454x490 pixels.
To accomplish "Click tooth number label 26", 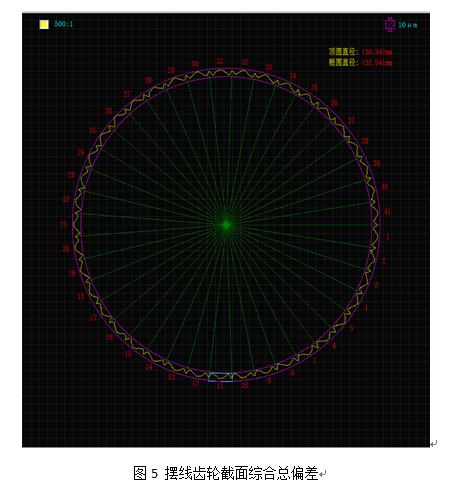I will tap(108, 111).
